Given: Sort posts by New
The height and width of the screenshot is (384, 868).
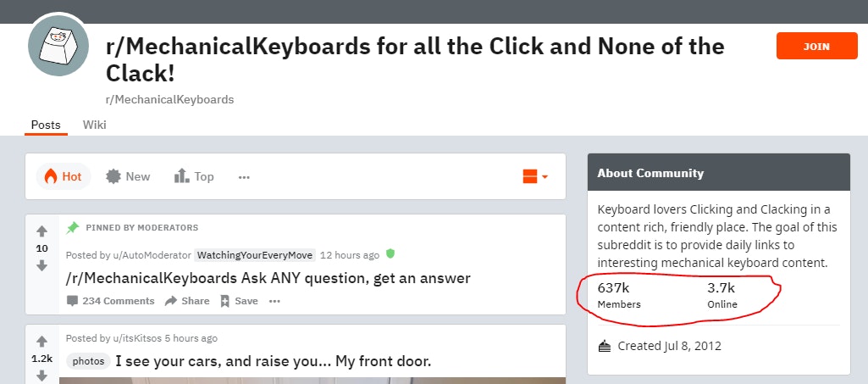Looking at the screenshot, I should (x=128, y=176).
